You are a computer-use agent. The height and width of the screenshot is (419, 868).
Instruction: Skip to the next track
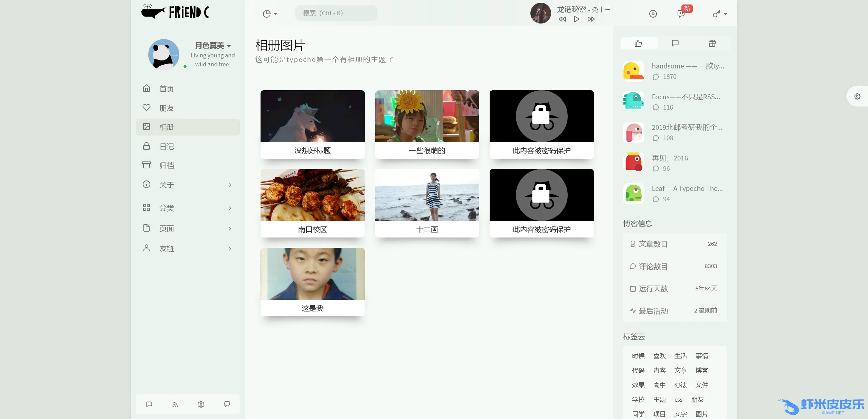[591, 19]
